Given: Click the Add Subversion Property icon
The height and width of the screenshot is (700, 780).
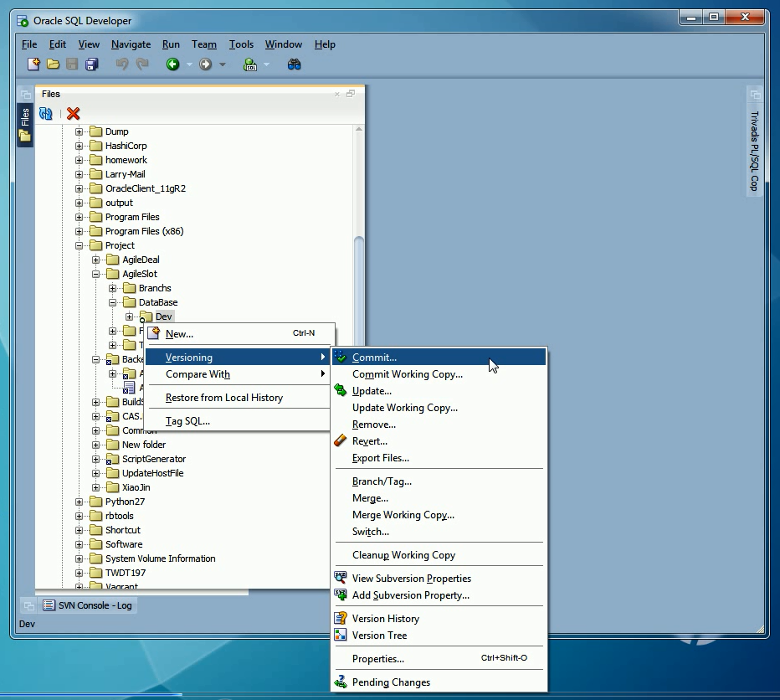Looking at the screenshot, I should point(341,595).
